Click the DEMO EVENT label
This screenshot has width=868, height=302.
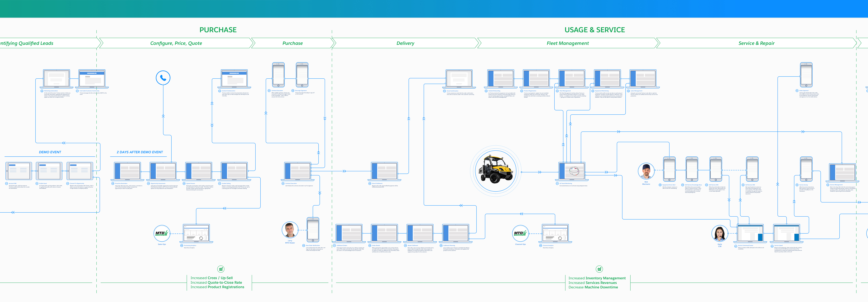coord(50,152)
